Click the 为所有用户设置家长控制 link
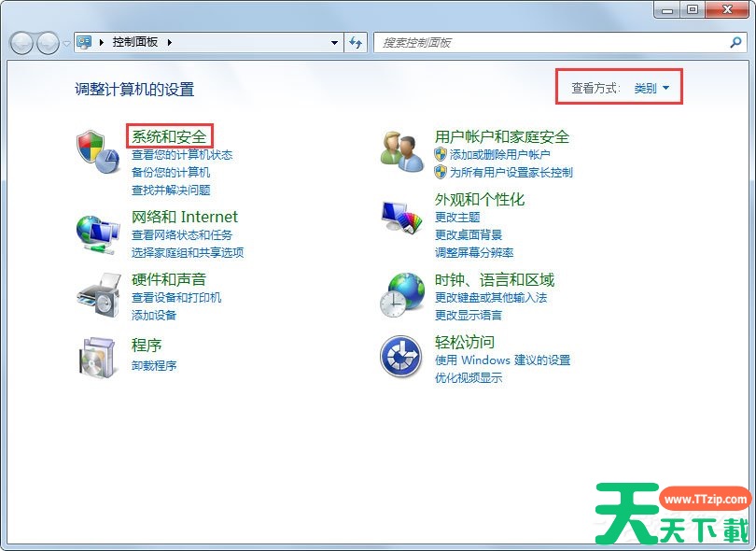Viewport: 756px width, 551px height. tap(511, 172)
